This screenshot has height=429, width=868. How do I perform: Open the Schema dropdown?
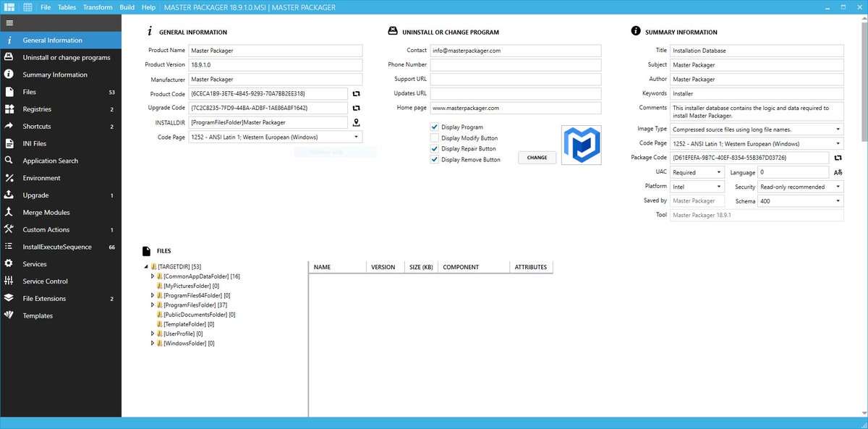pos(801,200)
